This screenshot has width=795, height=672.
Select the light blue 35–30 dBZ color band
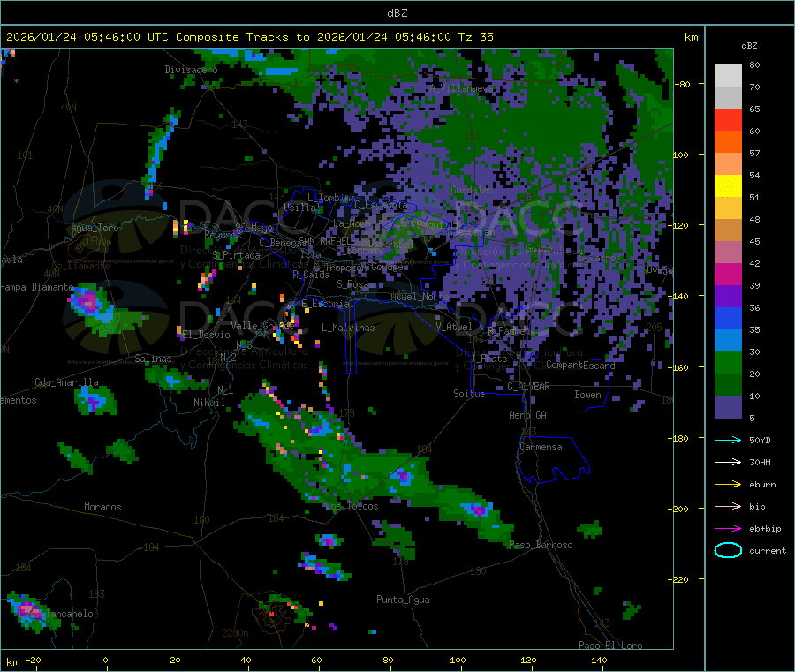click(x=728, y=341)
